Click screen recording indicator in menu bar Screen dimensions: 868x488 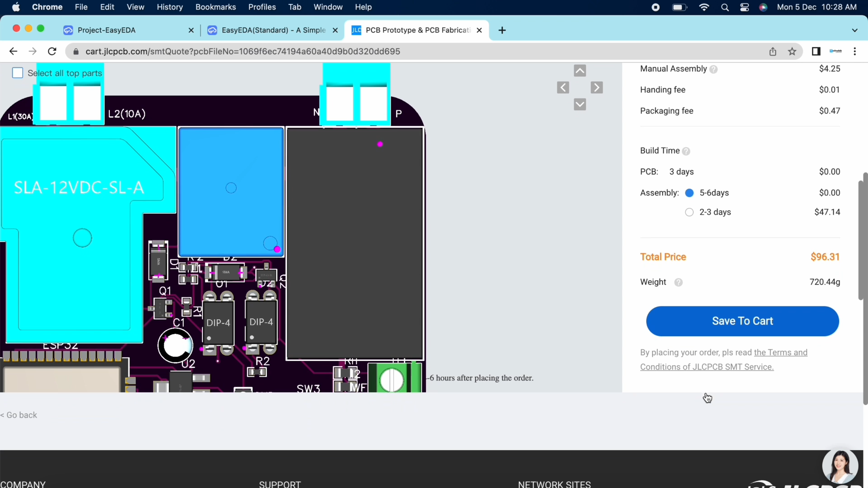tap(656, 7)
